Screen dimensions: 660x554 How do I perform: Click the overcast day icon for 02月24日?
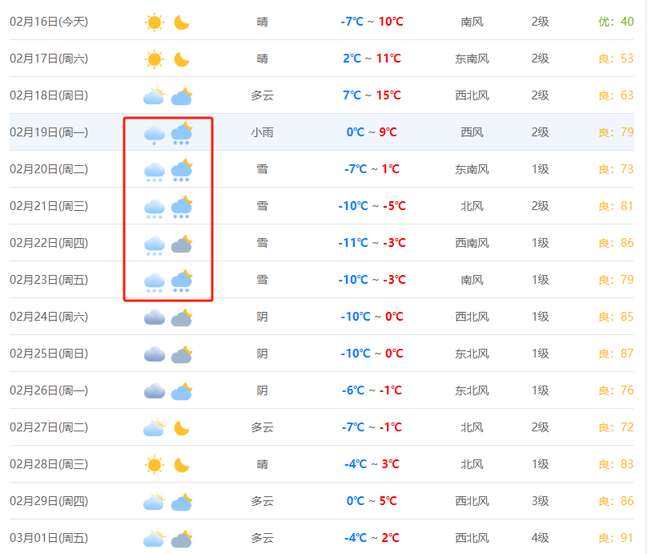pos(154,318)
